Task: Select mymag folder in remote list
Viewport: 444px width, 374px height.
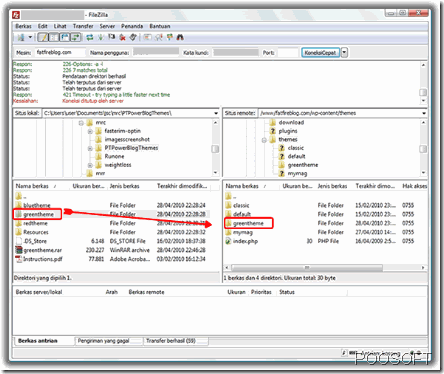Action: click(243, 232)
